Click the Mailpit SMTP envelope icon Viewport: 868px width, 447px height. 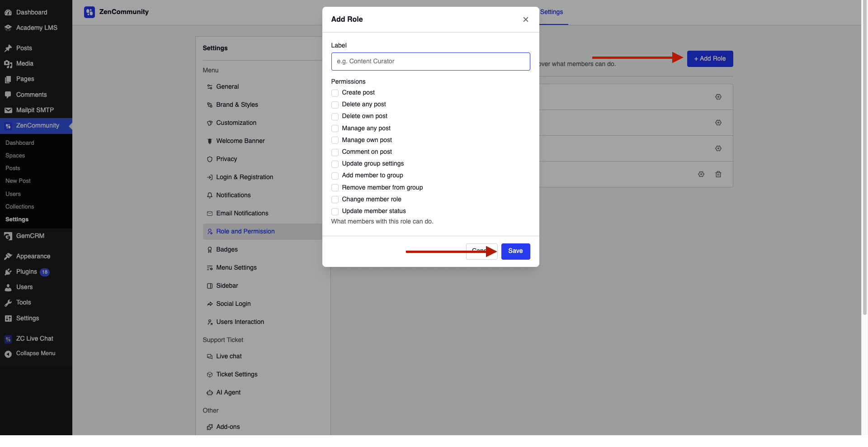coord(8,110)
